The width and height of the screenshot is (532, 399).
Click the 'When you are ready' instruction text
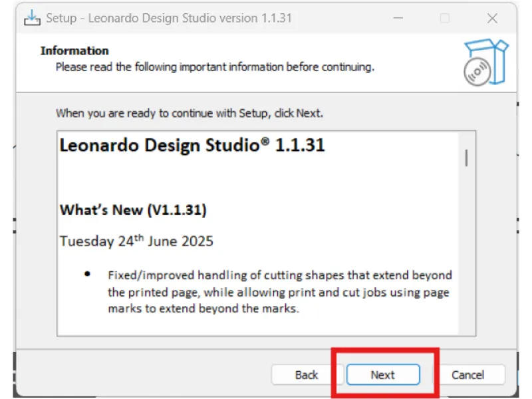coord(190,113)
